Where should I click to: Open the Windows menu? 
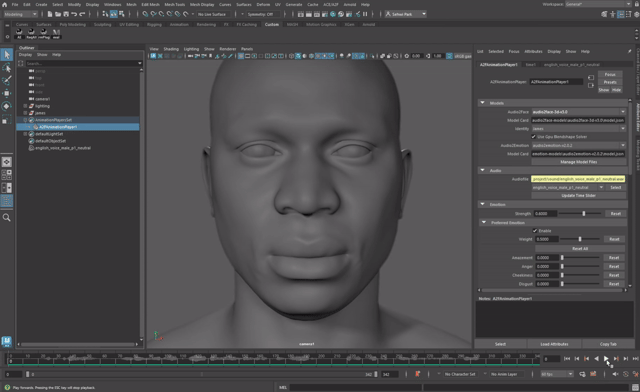point(112,4)
